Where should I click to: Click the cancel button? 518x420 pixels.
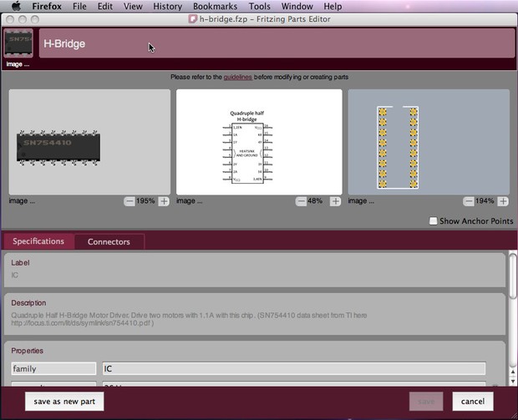point(473,402)
